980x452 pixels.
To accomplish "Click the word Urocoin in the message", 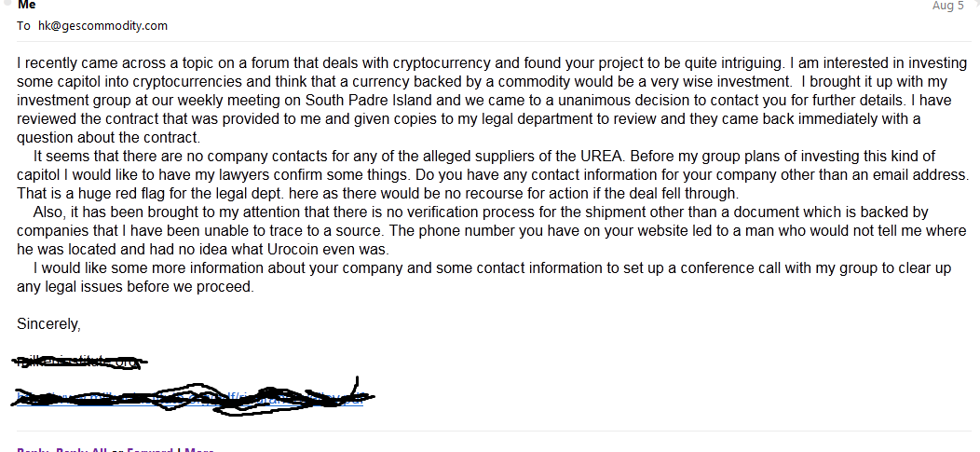I will 294,250.
